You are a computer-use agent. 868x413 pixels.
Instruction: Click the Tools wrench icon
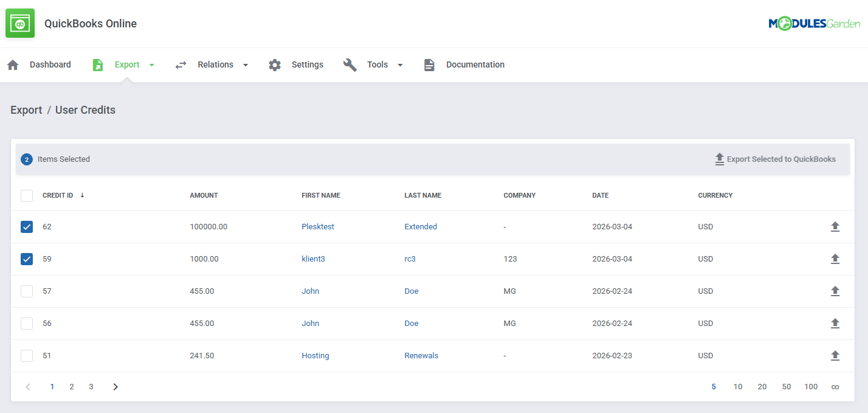pyautogui.click(x=350, y=65)
